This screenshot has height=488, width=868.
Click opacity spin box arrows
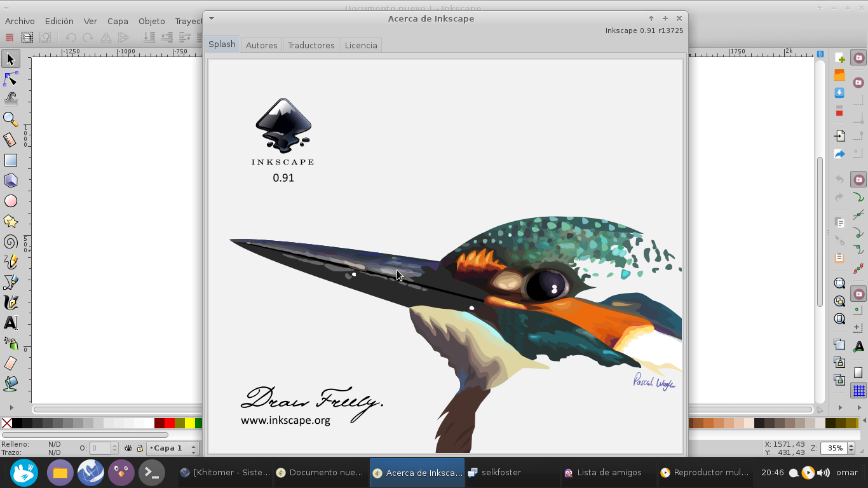click(x=114, y=448)
